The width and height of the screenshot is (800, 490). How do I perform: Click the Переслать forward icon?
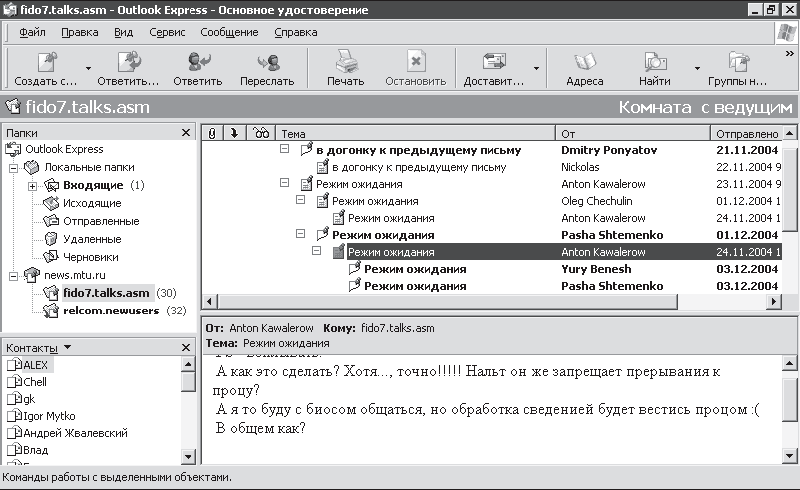[268, 62]
